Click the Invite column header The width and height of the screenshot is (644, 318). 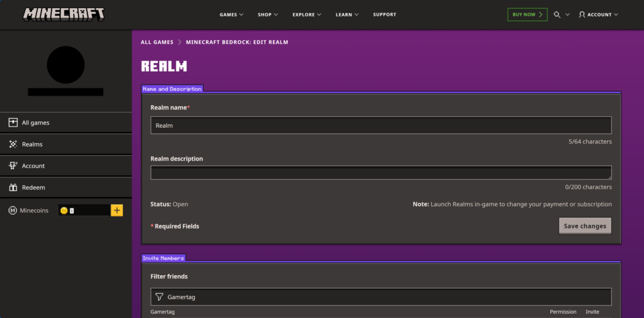(592, 312)
